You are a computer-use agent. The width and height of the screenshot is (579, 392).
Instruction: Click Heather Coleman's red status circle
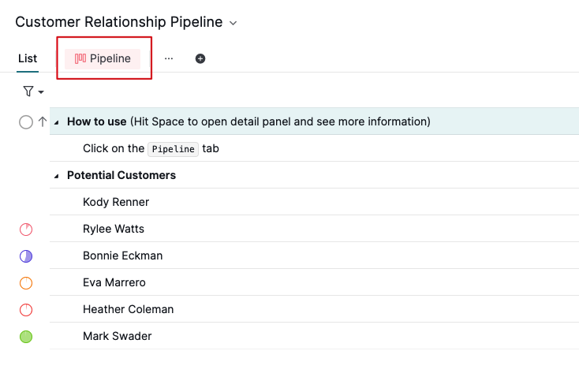pos(26,310)
